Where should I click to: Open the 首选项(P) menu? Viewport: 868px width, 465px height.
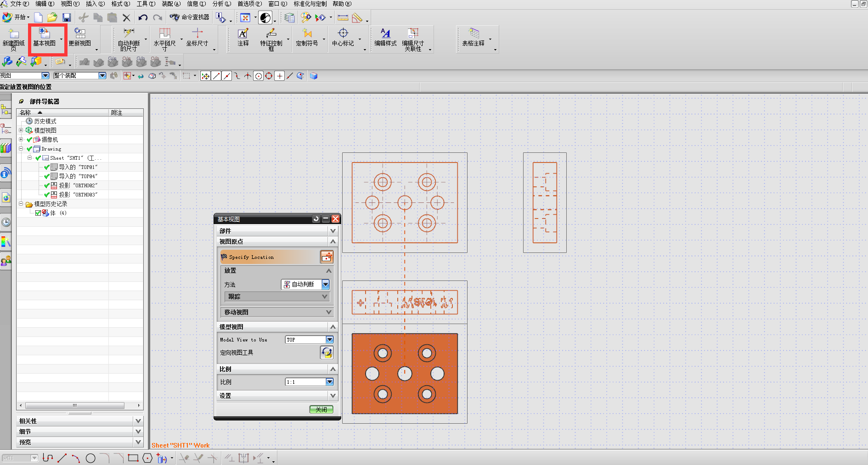click(250, 4)
